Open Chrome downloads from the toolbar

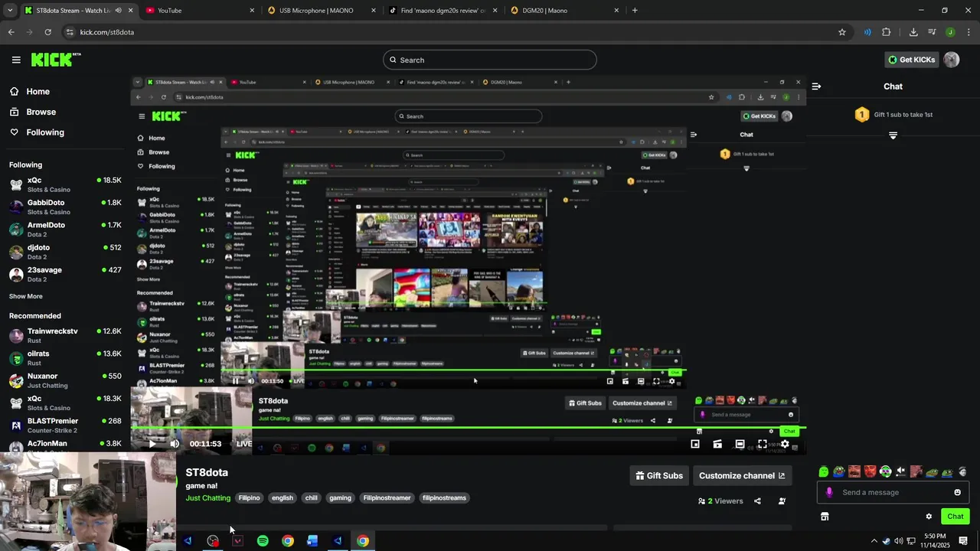pos(913,32)
